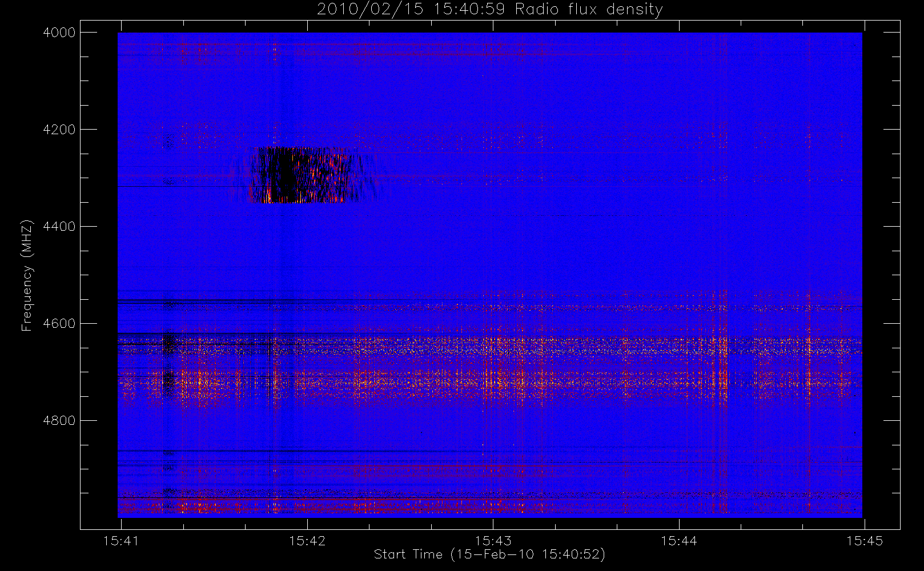The height and width of the screenshot is (571, 924).
Task: Click the 'Frequency (MHZ)' axis label
Action: [26, 276]
